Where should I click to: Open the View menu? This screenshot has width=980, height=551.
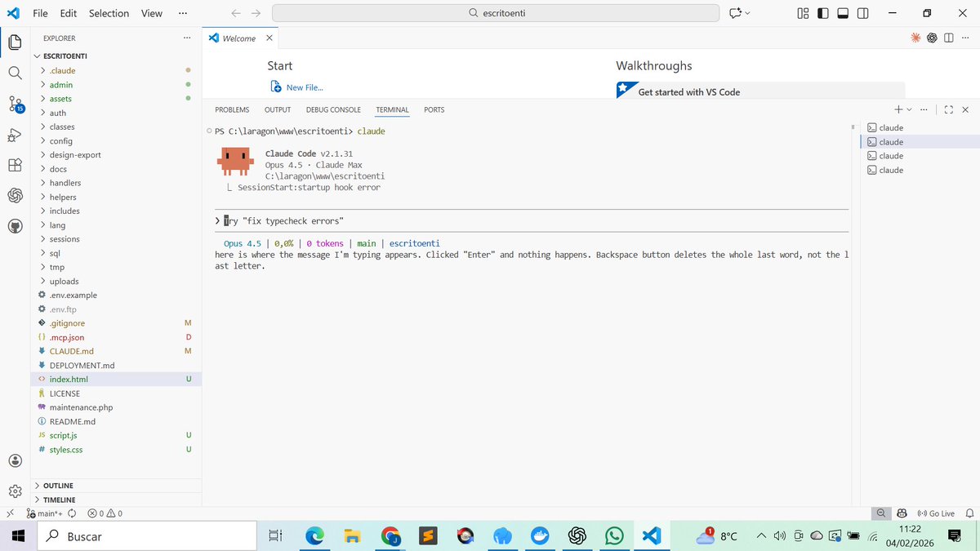click(x=152, y=13)
